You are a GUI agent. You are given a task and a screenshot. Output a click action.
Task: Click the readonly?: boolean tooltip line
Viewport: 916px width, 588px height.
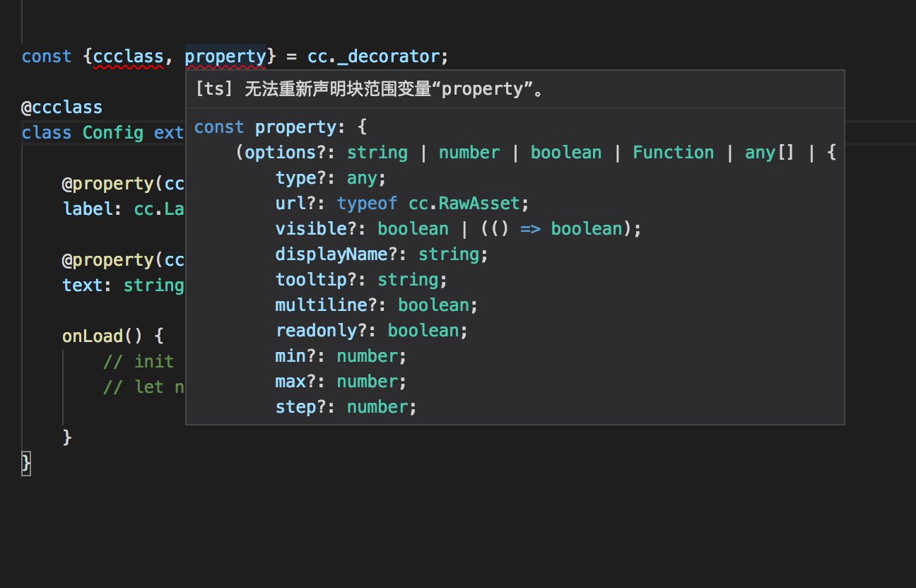pyautogui.click(x=372, y=331)
